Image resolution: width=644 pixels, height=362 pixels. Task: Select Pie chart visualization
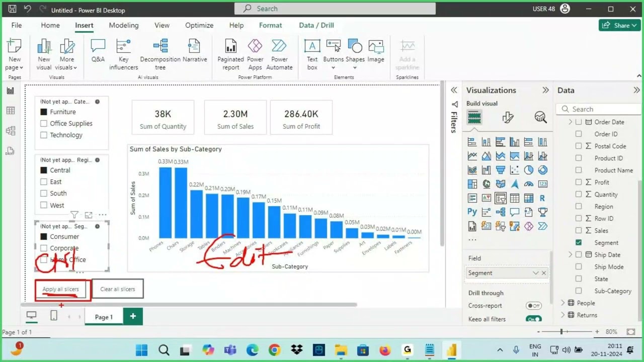[528, 170]
